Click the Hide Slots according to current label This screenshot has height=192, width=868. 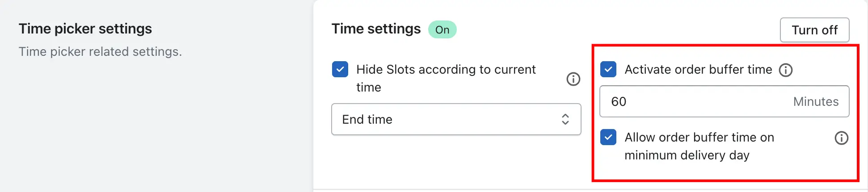pos(446,69)
